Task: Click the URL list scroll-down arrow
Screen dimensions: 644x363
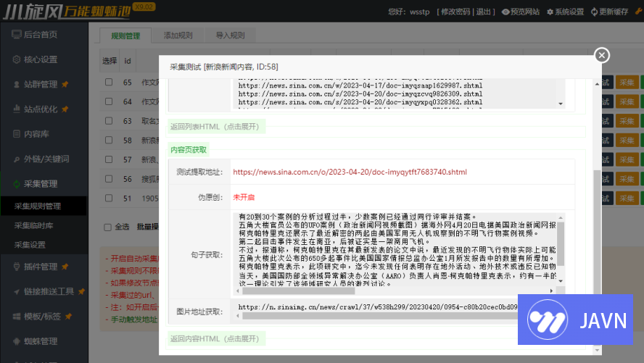Action: tap(561, 104)
